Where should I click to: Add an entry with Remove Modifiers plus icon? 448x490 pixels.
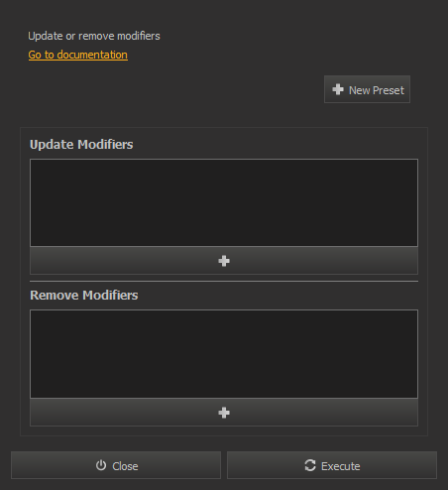[x=224, y=413]
